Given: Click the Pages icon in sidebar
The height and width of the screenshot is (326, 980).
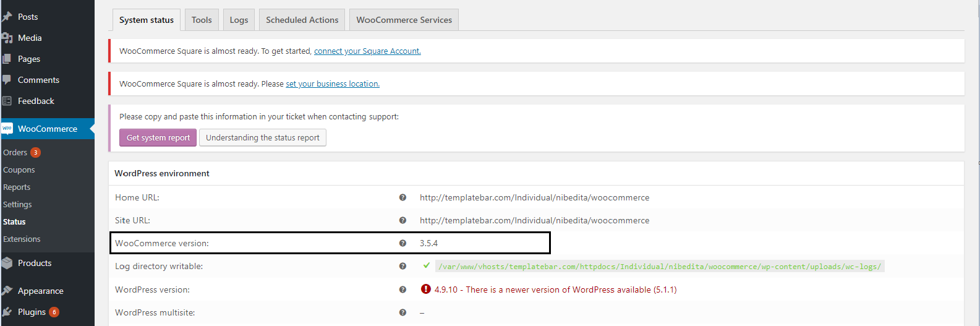Looking at the screenshot, I should pos(7,59).
